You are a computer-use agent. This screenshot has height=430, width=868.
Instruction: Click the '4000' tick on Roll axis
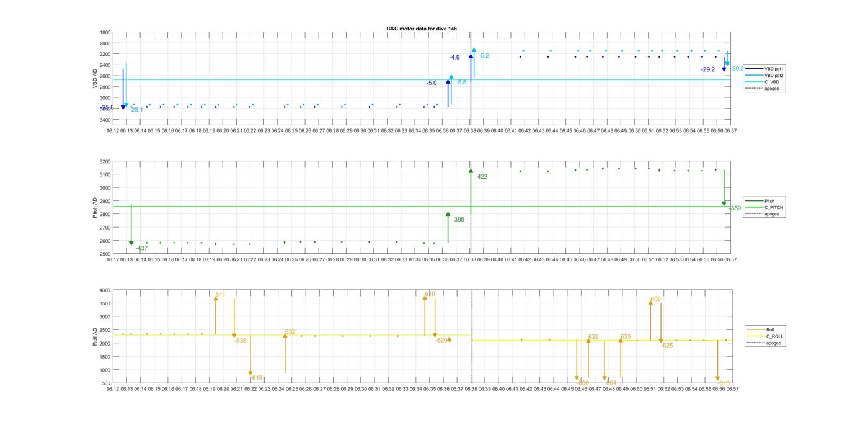(x=105, y=290)
